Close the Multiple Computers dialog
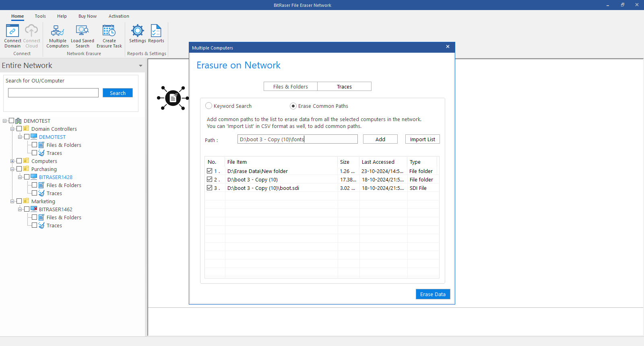 pyautogui.click(x=448, y=47)
